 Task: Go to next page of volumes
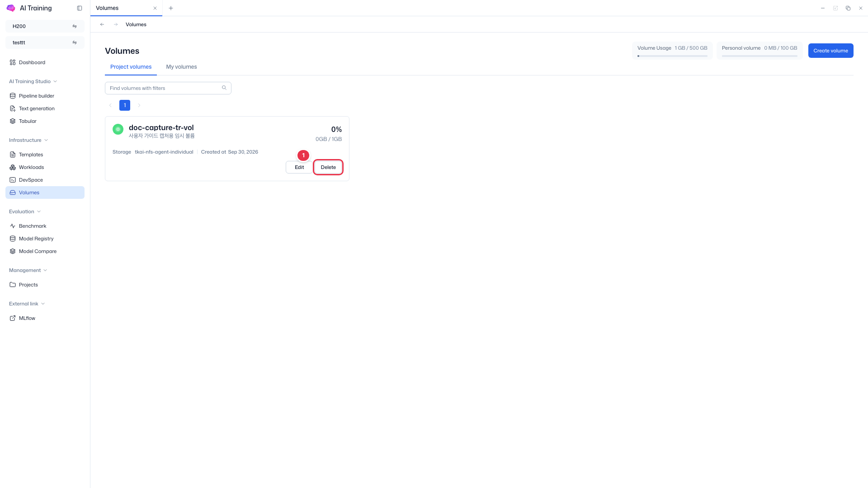tap(139, 105)
